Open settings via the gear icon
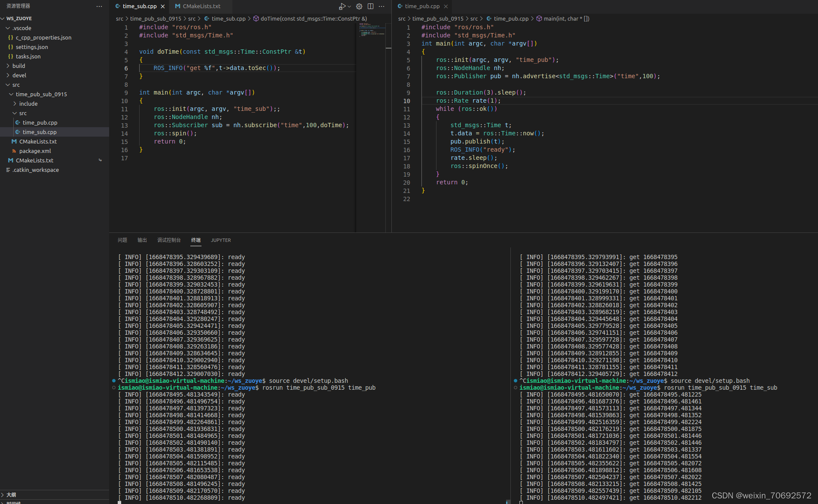 click(359, 6)
